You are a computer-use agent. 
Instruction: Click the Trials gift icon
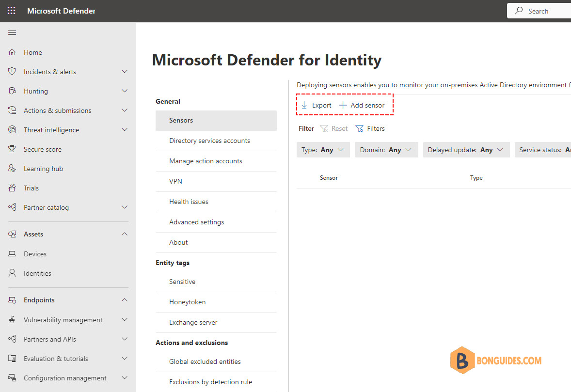point(12,188)
